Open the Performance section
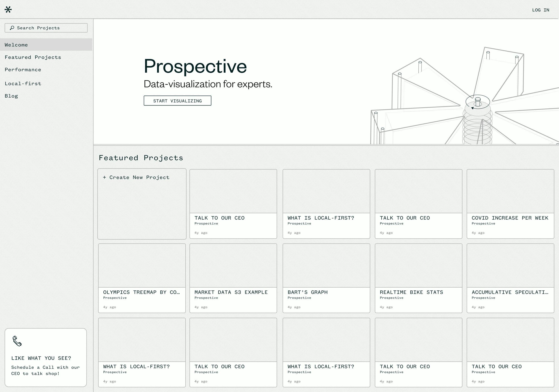Screen dimensions: 559x392 tap(23, 70)
